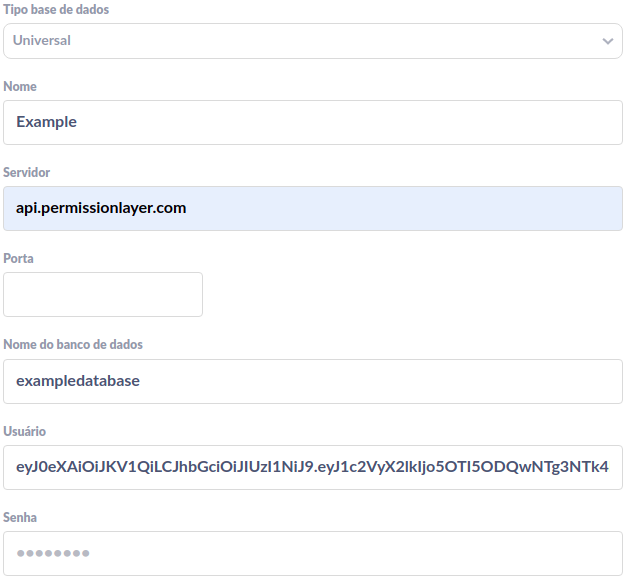This screenshot has width=628, height=578.
Task: Click the Senha label
Action: [x=20, y=517]
